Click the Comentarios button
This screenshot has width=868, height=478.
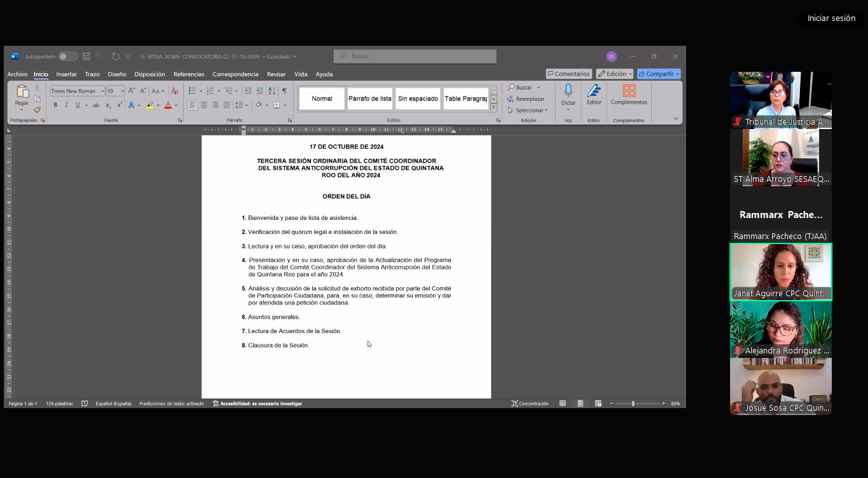point(568,74)
